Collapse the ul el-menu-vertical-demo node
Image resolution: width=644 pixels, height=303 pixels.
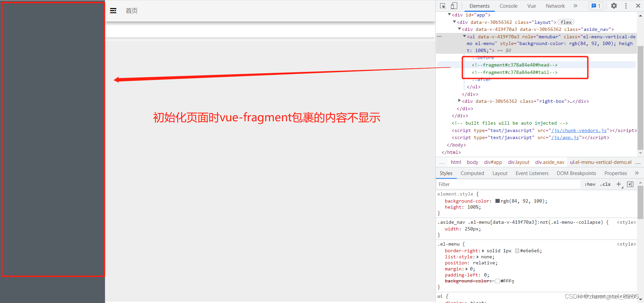[465, 36]
